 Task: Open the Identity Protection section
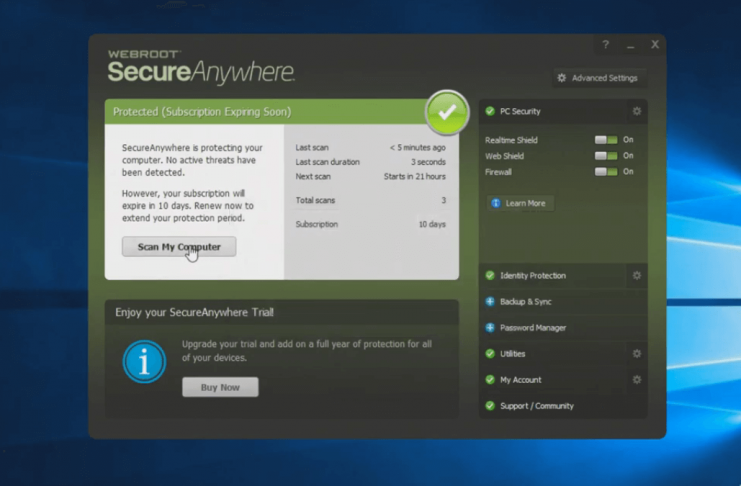pos(553,276)
